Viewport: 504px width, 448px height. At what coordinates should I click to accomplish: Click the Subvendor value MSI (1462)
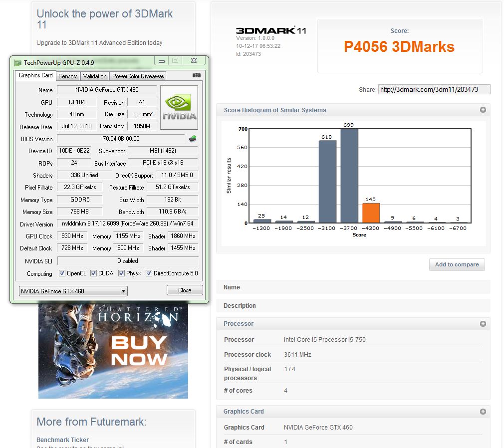163,150
